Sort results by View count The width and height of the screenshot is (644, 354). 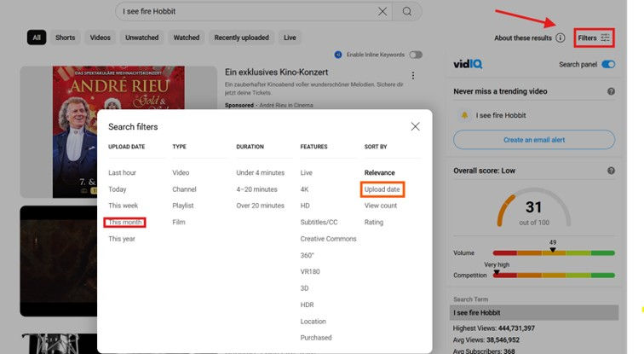click(x=381, y=206)
